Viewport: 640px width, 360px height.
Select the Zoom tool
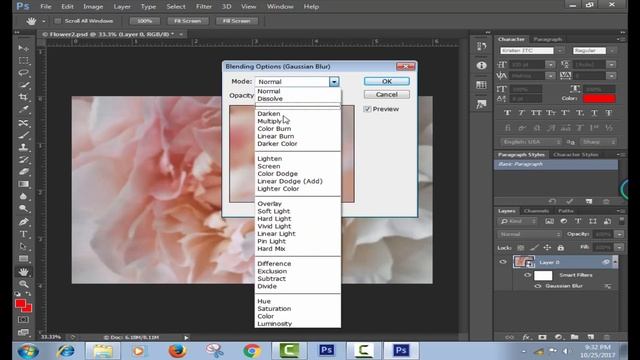[x=23, y=284]
